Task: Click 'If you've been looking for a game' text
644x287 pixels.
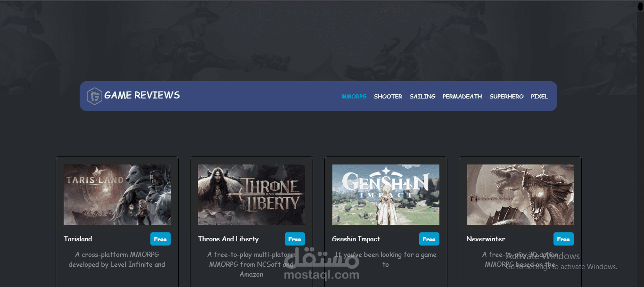Action: click(386, 260)
